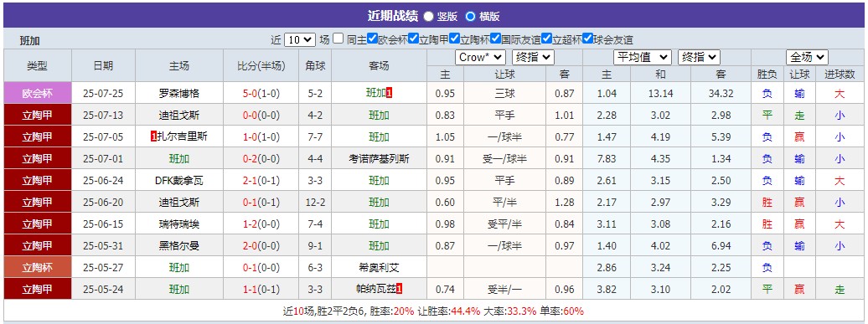Screen dimensions: 868x324
Task: Select the 日期 column header
Action: pyautogui.click(x=103, y=66)
